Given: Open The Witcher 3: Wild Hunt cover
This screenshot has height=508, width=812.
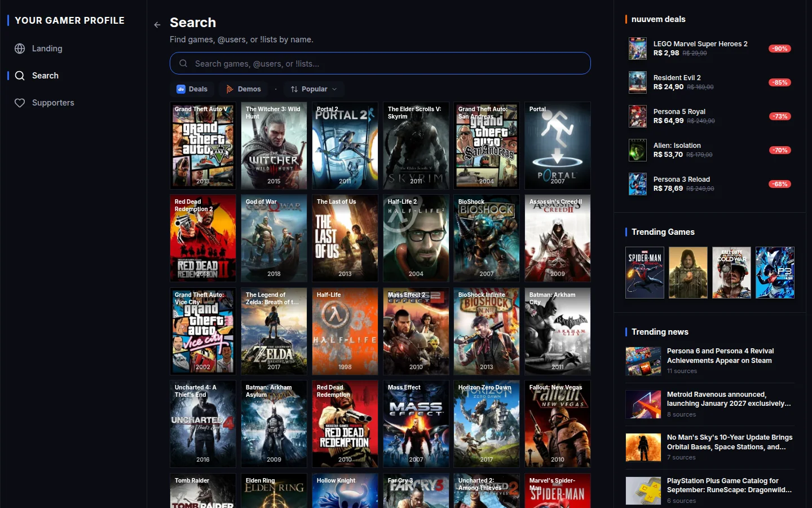Looking at the screenshot, I should pyautogui.click(x=274, y=146).
